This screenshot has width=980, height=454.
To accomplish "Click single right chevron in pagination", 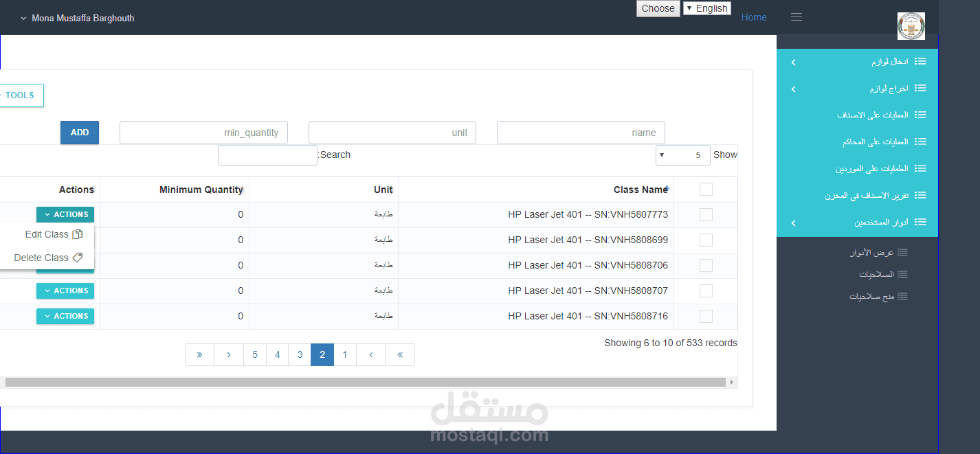I will pos(229,354).
